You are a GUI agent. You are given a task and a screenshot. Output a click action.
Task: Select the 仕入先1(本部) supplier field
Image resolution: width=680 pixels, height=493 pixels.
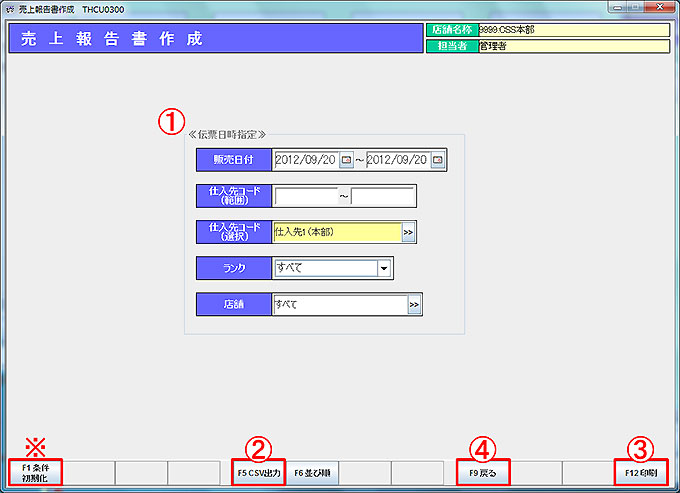point(337,232)
